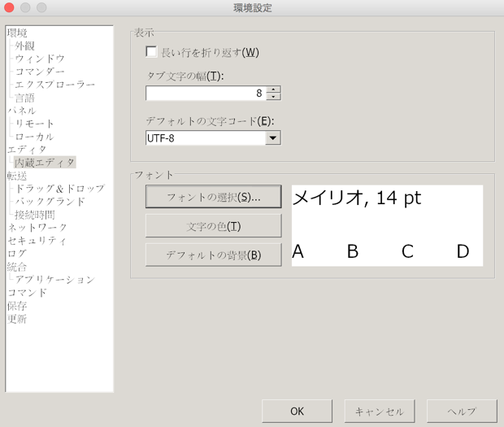Select コマンダー in the settings tree

coord(40,72)
